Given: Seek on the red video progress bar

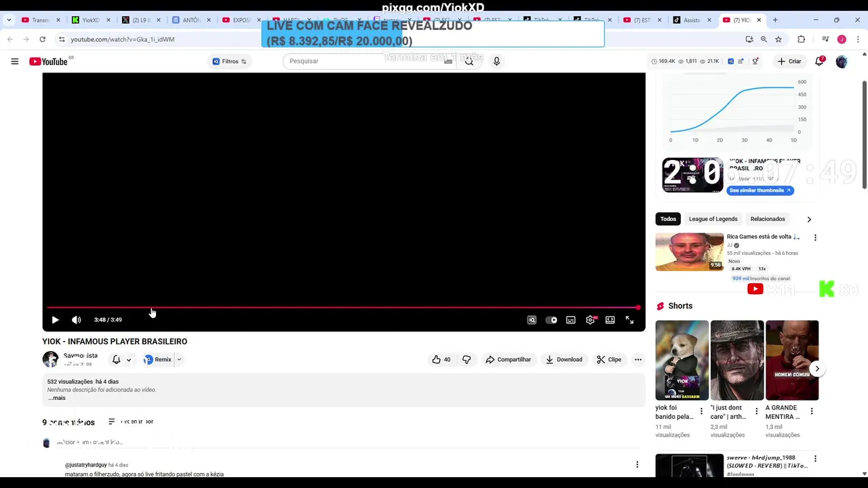Looking at the screenshot, I should point(342,308).
